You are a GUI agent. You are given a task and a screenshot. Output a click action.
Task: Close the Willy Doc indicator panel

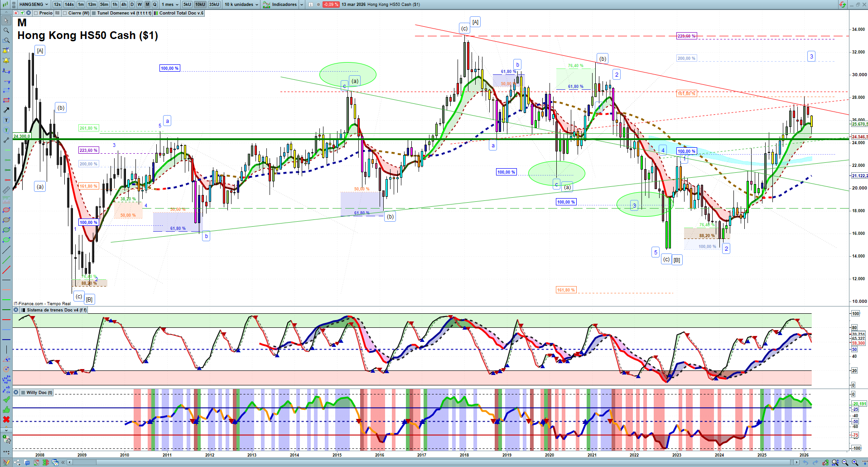point(16,393)
